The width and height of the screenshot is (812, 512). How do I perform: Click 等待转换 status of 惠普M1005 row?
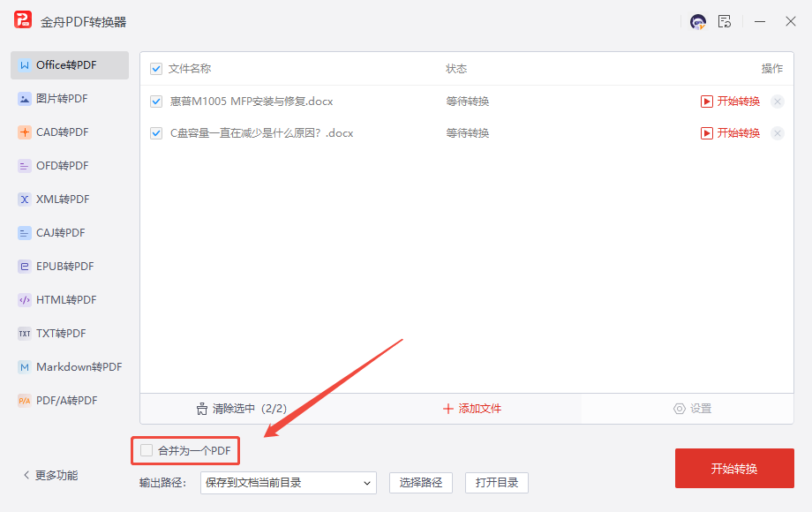[468, 102]
